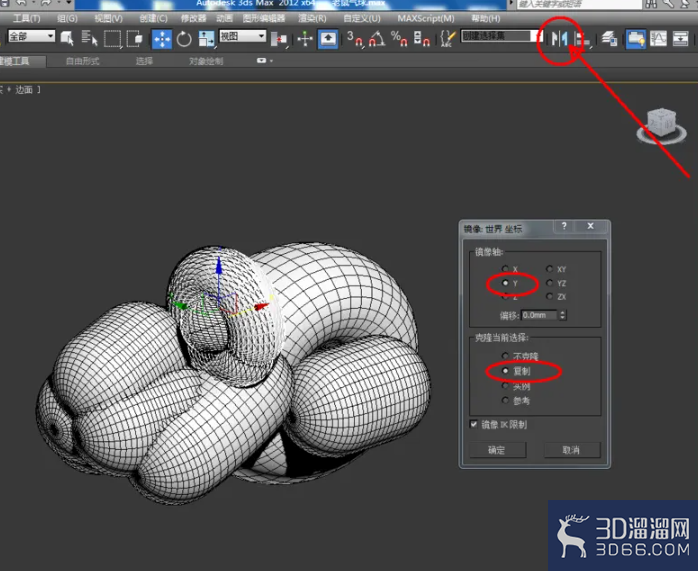Toggle Window/Crossing selection mode icon
This screenshot has width=698, height=571.
tap(134, 38)
